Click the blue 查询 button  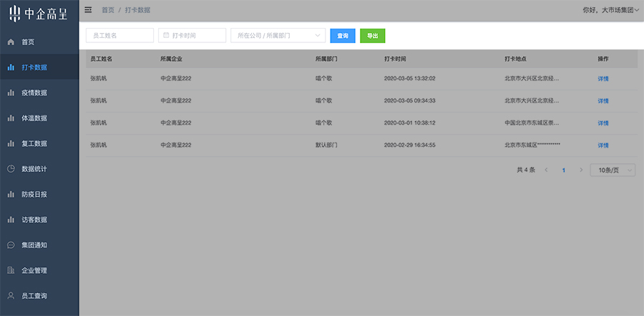click(x=343, y=36)
